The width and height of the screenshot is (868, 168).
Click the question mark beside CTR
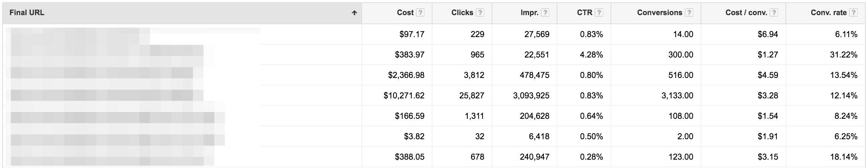599,13
